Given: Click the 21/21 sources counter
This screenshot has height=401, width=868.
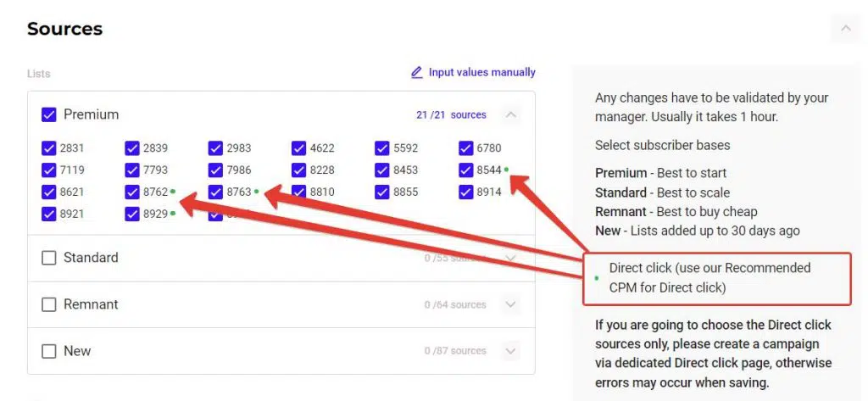Looking at the screenshot, I should point(451,115).
